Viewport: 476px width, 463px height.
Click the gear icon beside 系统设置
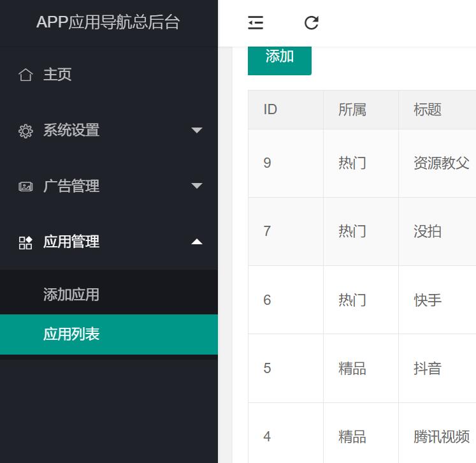coord(25,131)
